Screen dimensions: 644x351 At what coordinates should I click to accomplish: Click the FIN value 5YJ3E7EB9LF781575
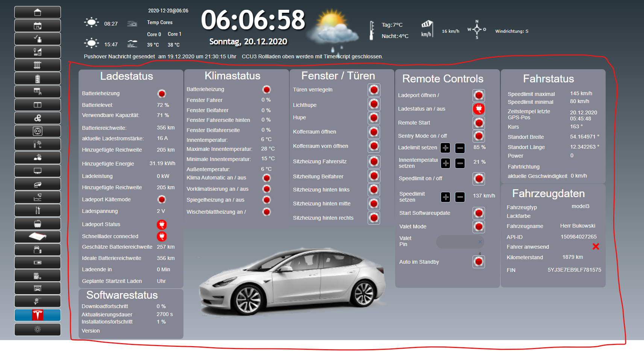[x=574, y=270]
